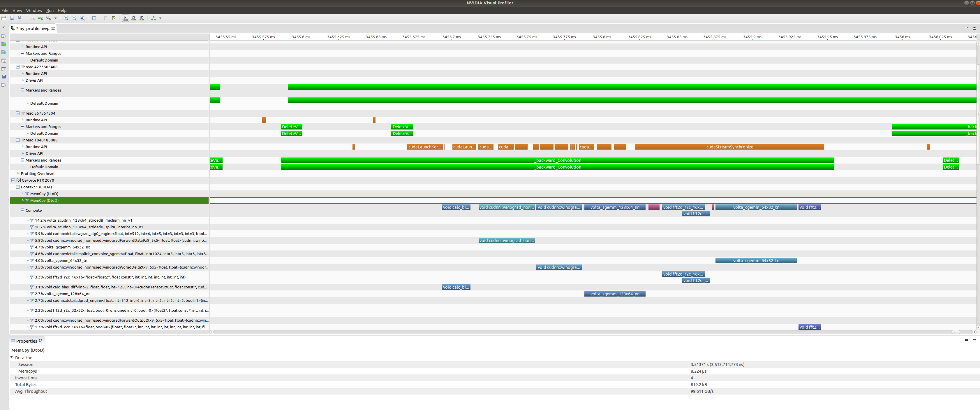This screenshot has height=410, width=980.
Task: Open the Console panel from the left sidebar
Action: (4, 76)
